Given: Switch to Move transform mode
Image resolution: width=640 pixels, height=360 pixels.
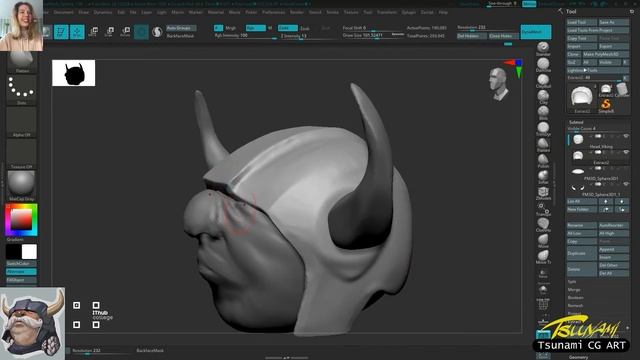Looking at the screenshot, I should point(93,32).
